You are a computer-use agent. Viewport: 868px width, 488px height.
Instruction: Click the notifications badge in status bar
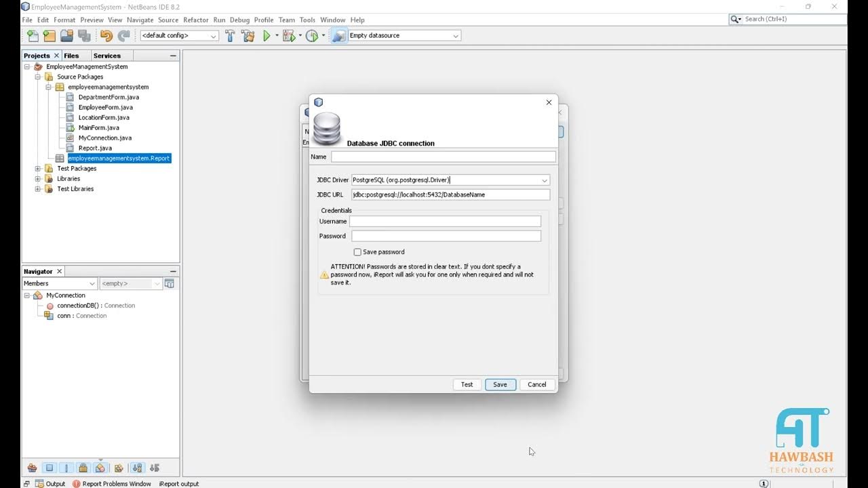[764, 484]
